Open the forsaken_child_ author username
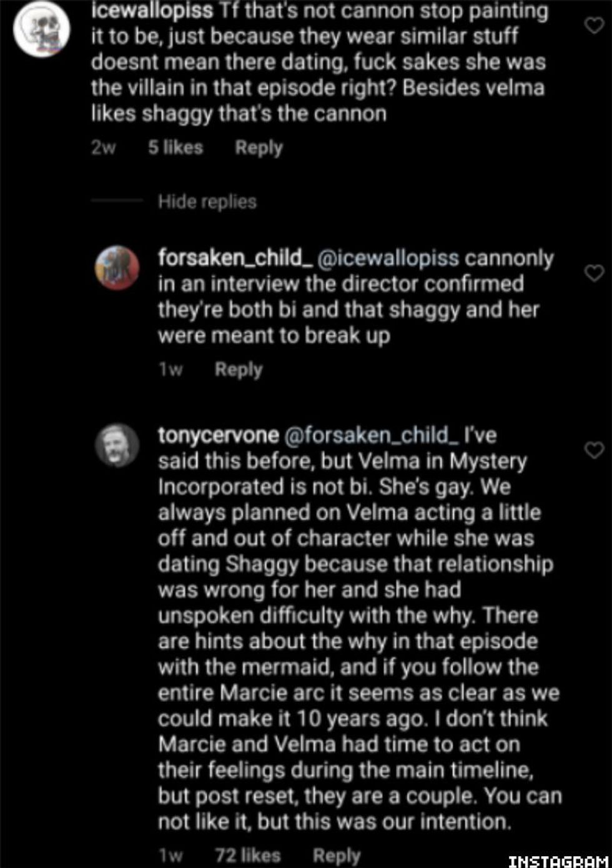The image size is (612, 868). tap(235, 258)
